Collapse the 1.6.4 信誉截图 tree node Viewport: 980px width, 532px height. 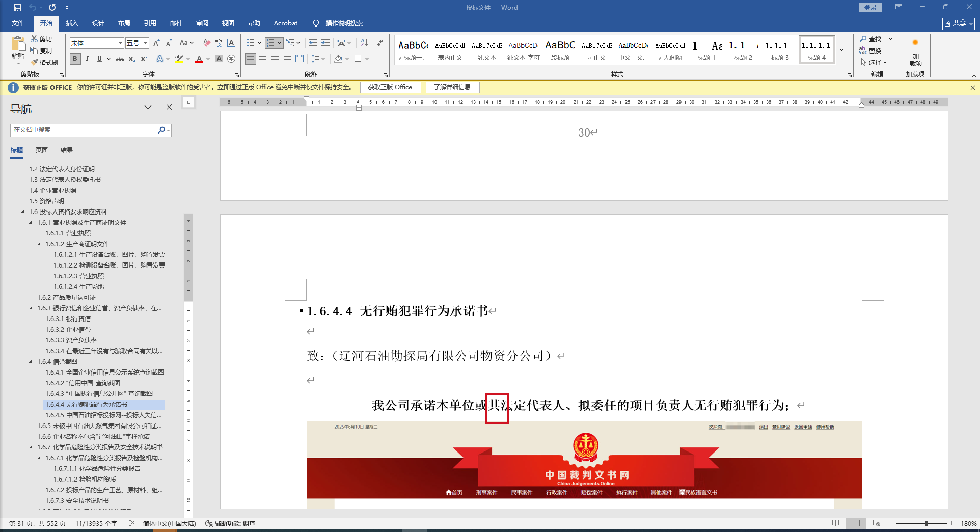(x=31, y=361)
